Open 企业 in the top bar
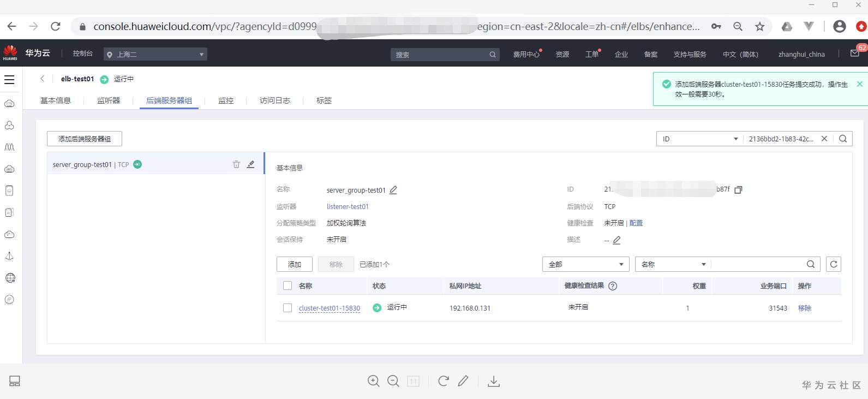This screenshot has width=868, height=399. tap(621, 54)
